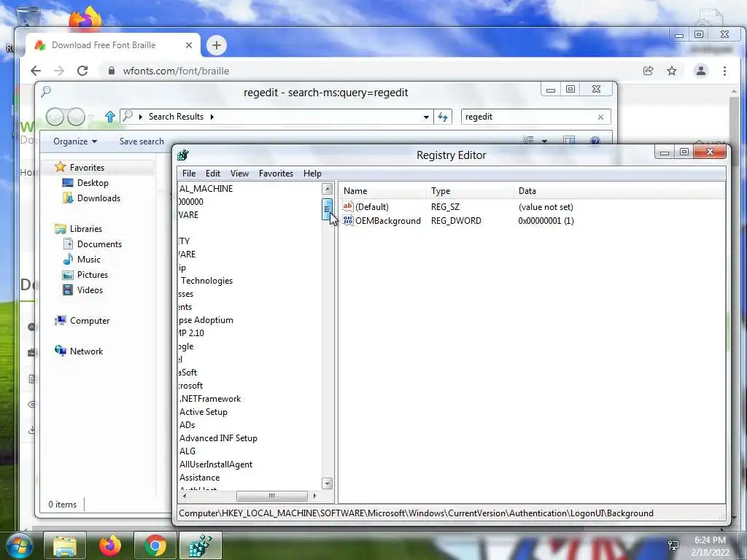Click Save search in Explorer toolbar
Viewport: 747px width, 560px height.
click(x=142, y=141)
